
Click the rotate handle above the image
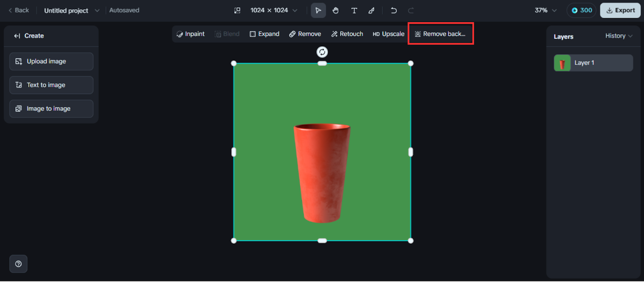click(x=322, y=52)
